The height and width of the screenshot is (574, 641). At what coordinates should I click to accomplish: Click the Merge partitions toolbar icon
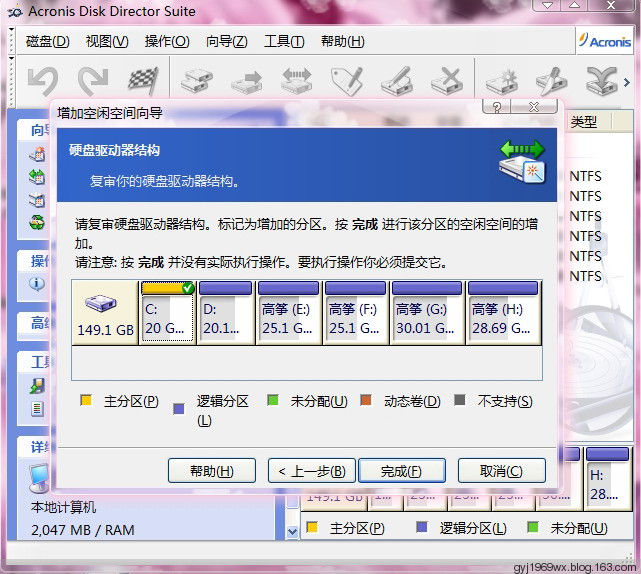602,81
